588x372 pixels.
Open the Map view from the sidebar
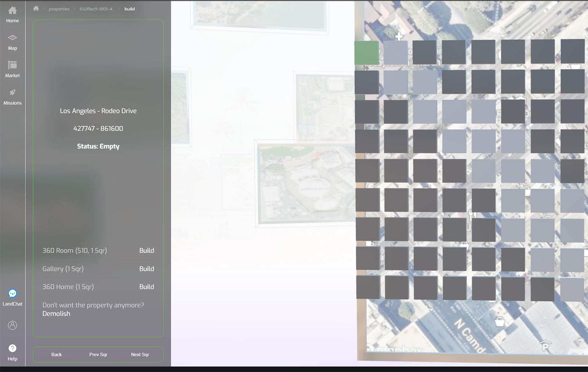[x=12, y=42]
